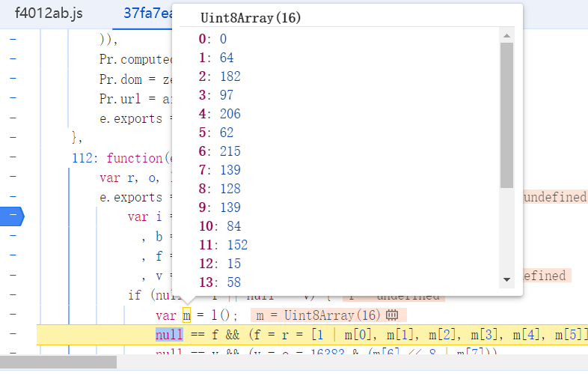Open memory inspector icon beside Uint8Array(16)
Screen dimensions: 588x379
[x=392, y=315]
